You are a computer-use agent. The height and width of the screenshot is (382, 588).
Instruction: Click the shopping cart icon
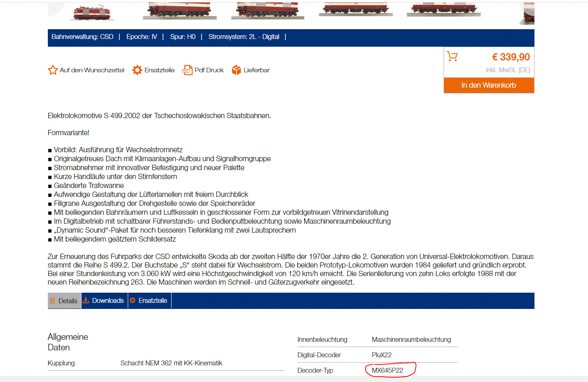coord(452,57)
